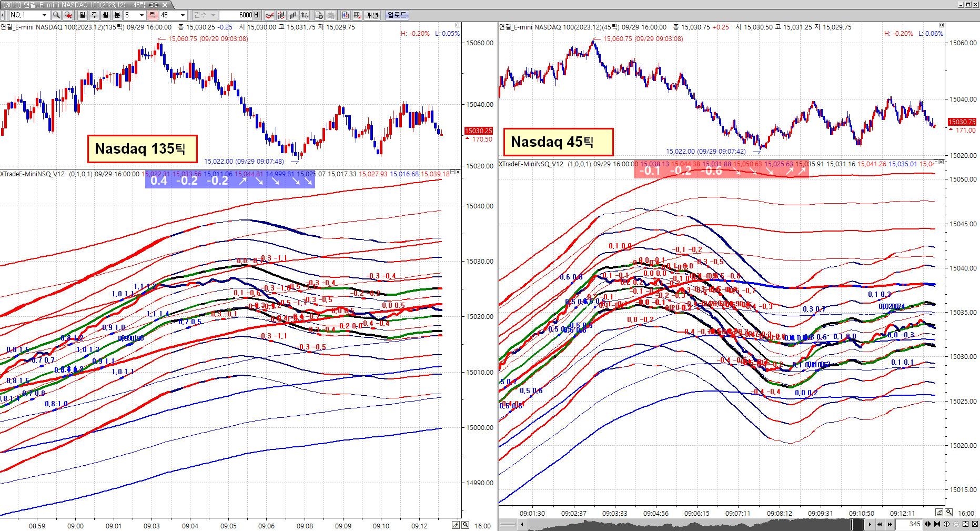Click the left chart 15030.25 current price tag
Image resolution: width=980 pixels, height=531 pixels.
click(479, 131)
